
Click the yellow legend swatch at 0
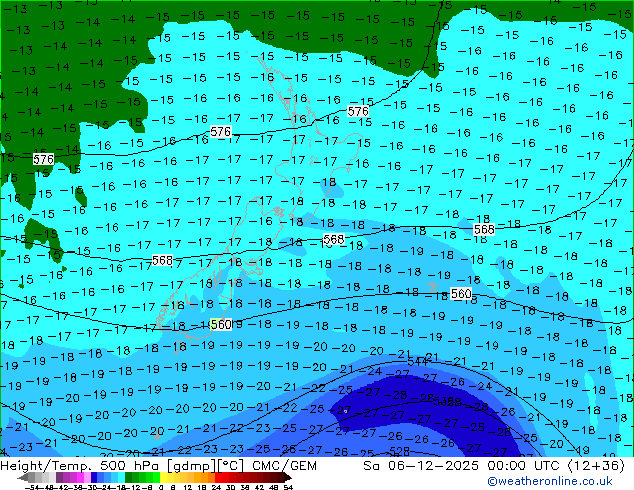pos(163,477)
